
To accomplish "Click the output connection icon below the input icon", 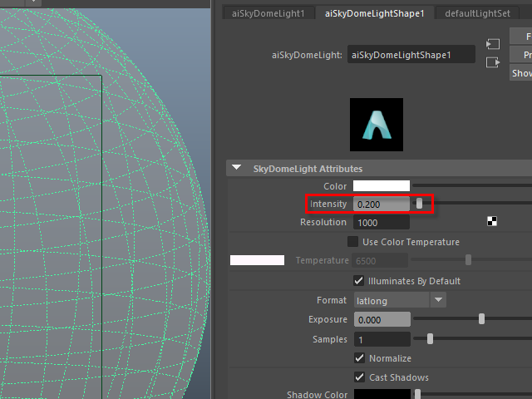I will tap(493, 62).
